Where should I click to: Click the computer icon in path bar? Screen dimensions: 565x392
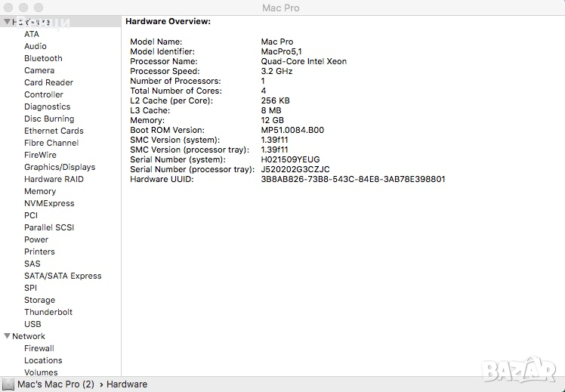[x=8, y=384]
